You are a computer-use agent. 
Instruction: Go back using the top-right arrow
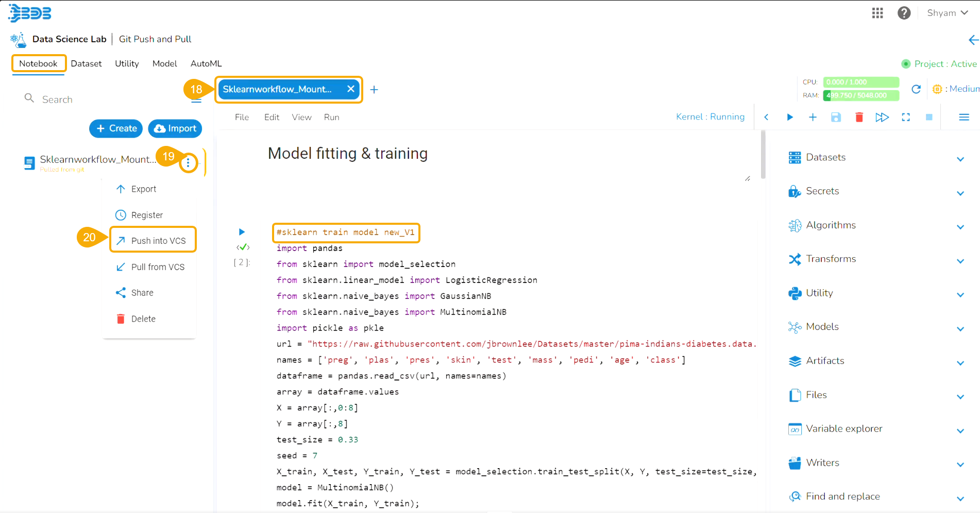point(973,40)
